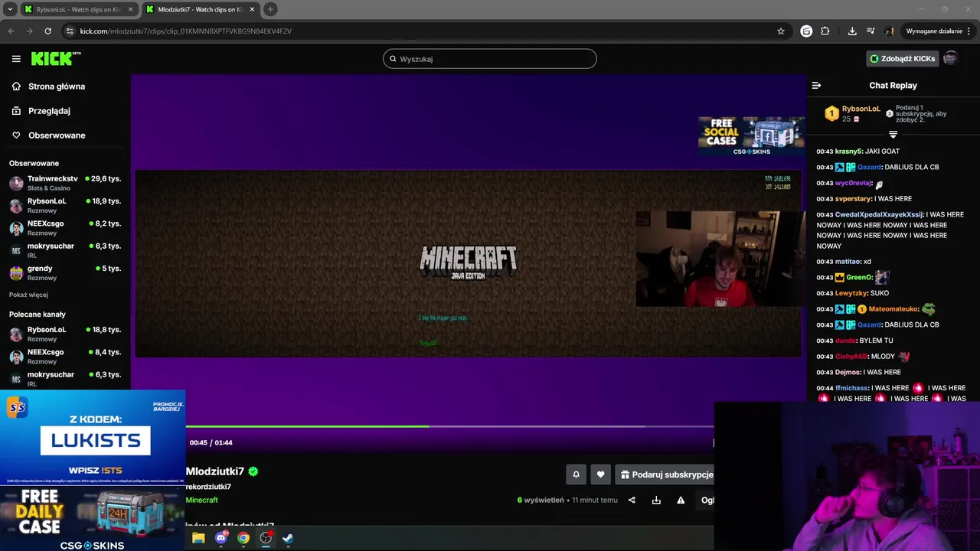Click the Free Social Cases ad banner
This screenshot has height=551, width=980.
tap(751, 136)
